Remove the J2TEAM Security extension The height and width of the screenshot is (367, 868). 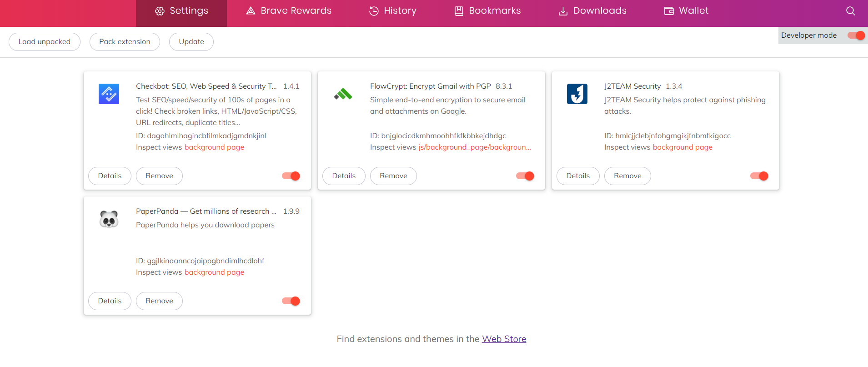(x=627, y=176)
